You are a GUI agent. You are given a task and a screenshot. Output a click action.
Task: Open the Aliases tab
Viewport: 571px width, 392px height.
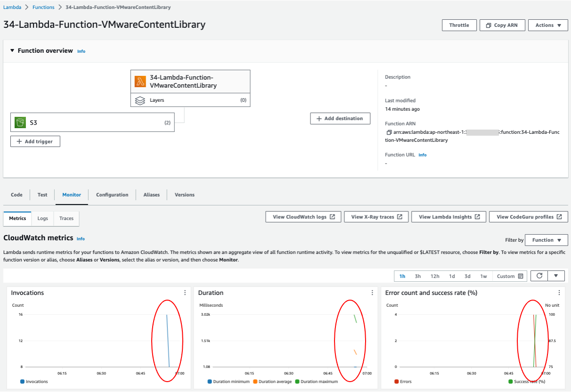point(152,195)
